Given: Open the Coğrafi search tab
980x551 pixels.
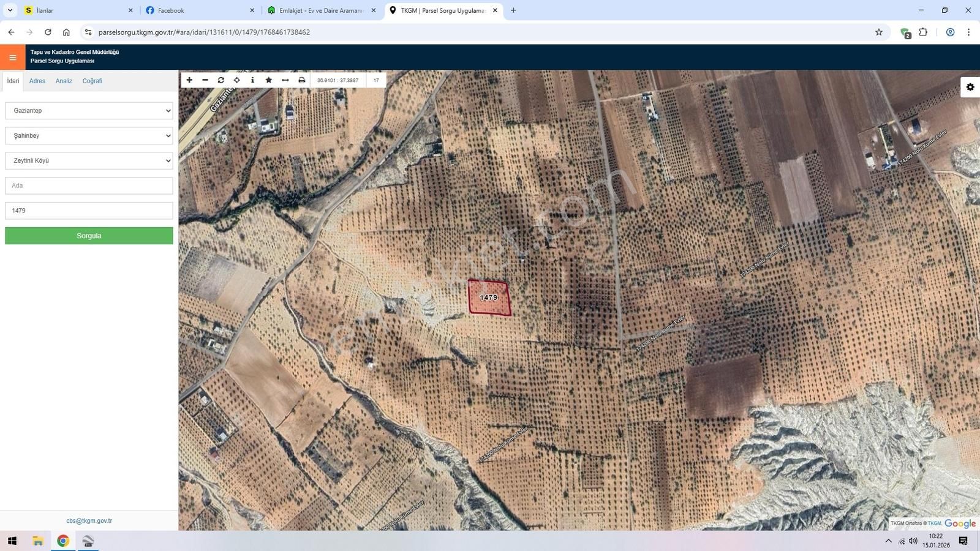Looking at the screenshot, I should point(92,80).
